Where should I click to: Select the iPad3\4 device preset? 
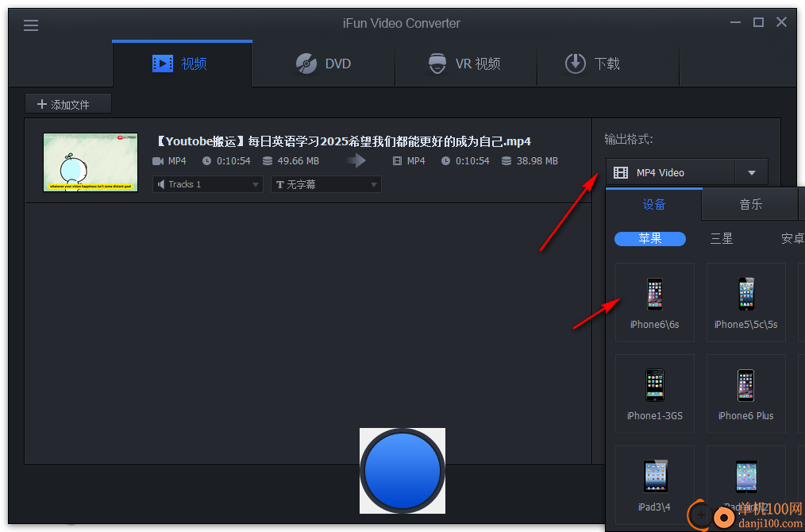pos(655,485)
